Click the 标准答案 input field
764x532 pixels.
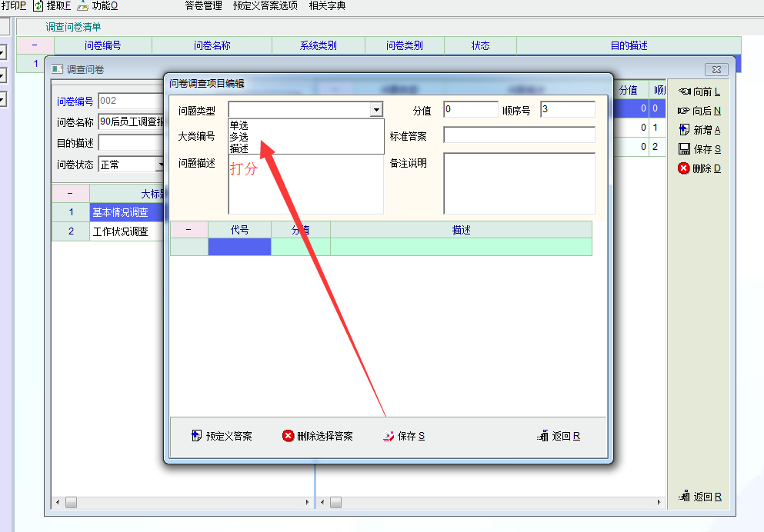[x=519, y=135]
